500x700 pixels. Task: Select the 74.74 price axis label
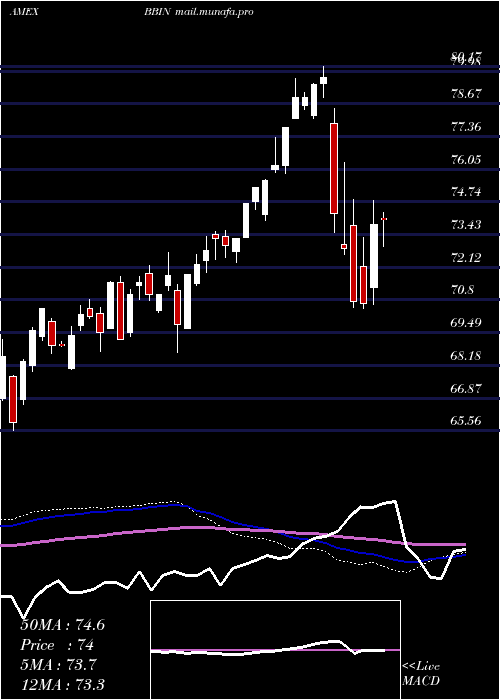[467, 192]
